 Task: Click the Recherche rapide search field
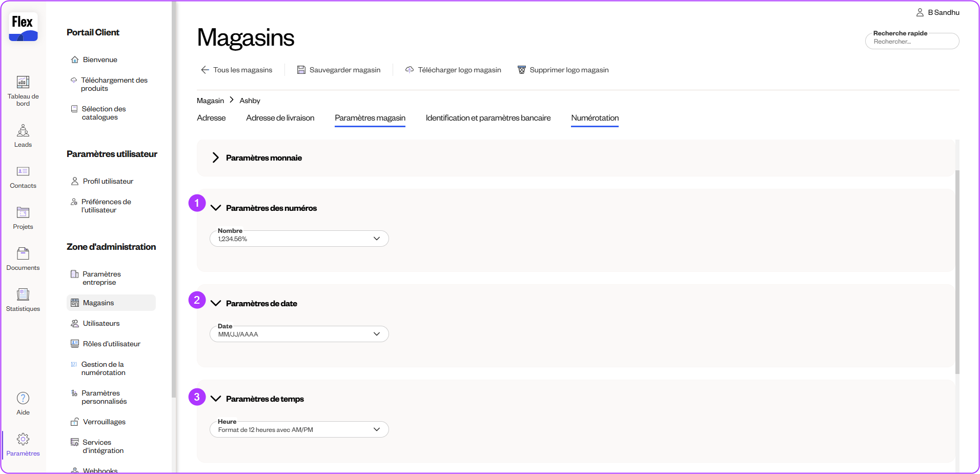point(911,42)
